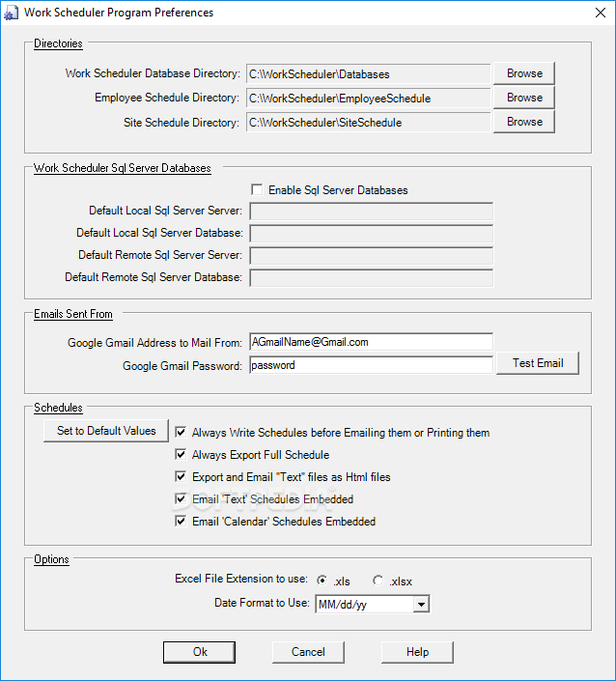Toggle Always Write Schedules before Emailing checkbox

(x=181, y=432)
